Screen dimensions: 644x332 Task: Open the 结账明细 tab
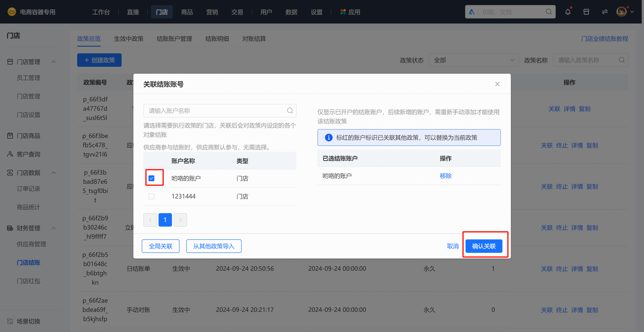[x=217, y=39]
